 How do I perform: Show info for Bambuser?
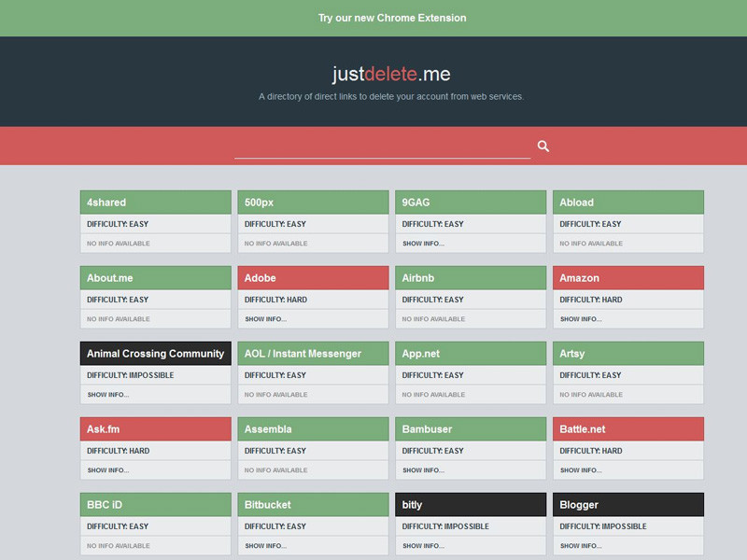pyautogui.click(x=423, y=470)
